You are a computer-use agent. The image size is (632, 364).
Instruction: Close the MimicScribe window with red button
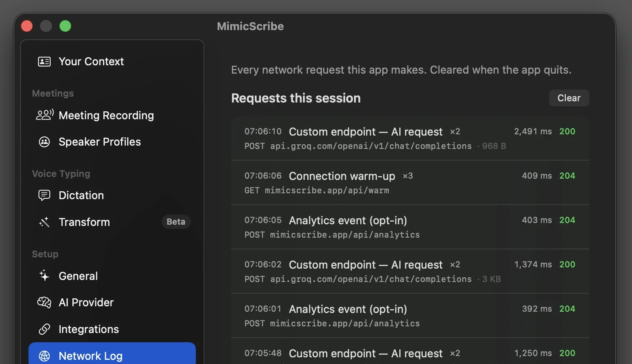tap(27, 26)
